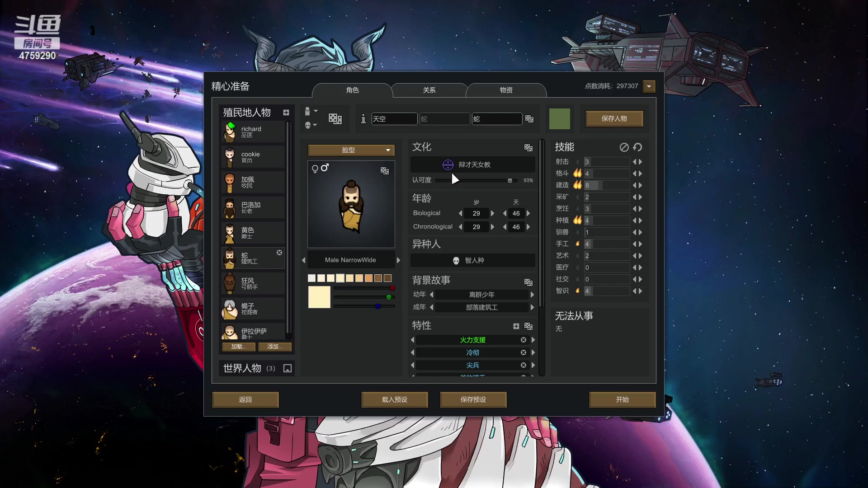Open the skull-icon xenotype dropdown at top
Viewport: 868px width, 488px height.
[311, 125]
